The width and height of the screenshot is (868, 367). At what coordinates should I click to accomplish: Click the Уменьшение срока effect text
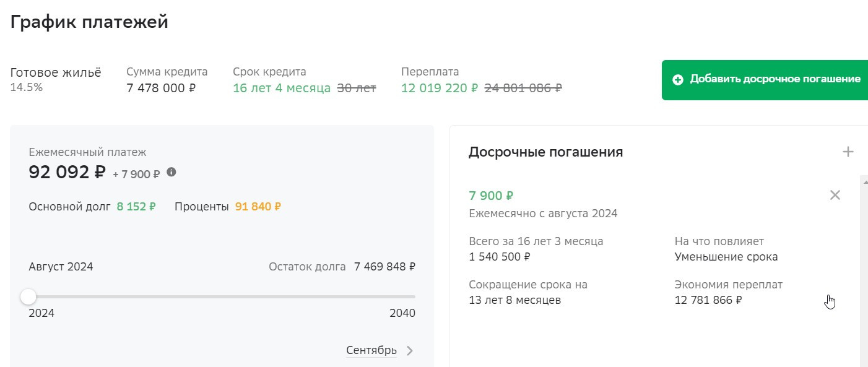[x=726, y=257]
